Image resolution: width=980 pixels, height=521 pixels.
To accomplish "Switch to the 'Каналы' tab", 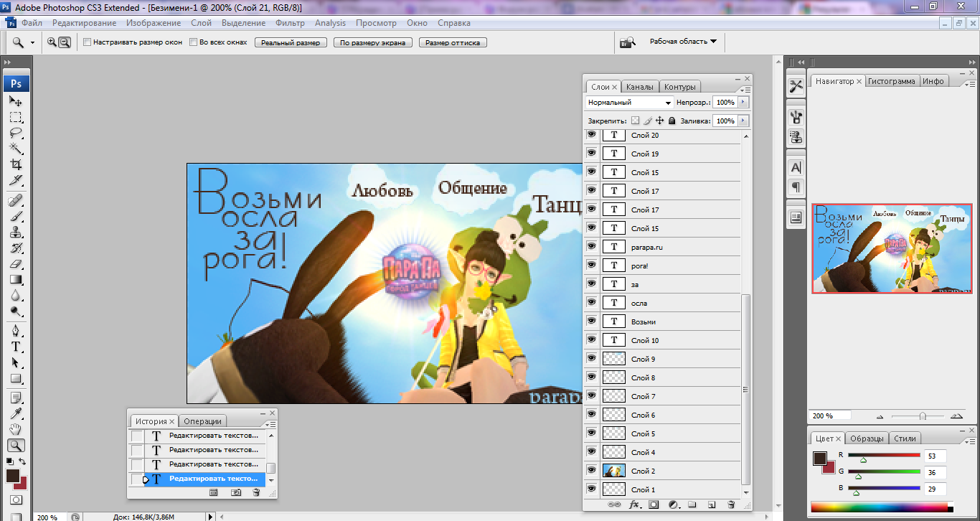I will (640, 87).
